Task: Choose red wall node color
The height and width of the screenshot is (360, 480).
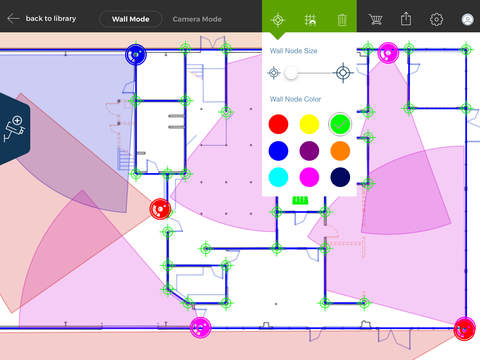Action: pos(278,124)
